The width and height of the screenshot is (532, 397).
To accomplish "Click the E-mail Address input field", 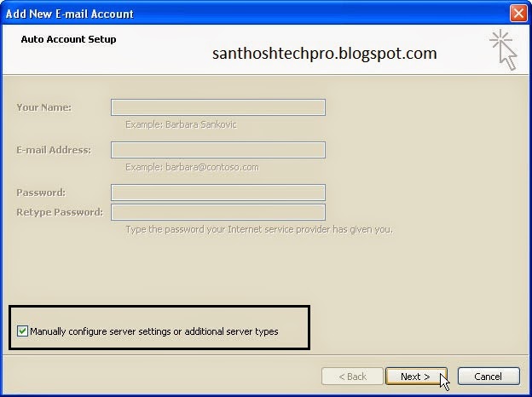I will pyautogui.click(x=218, y=150).
